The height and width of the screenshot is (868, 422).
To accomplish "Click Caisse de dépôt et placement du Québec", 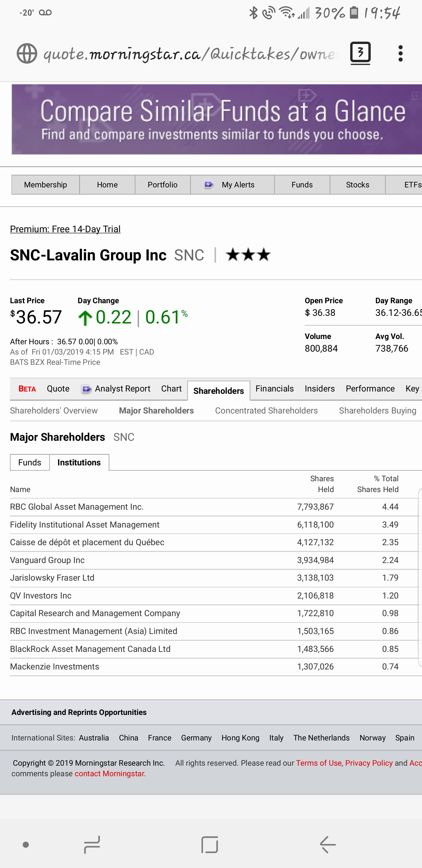I will pyautogui.click(x=87, y=542).
